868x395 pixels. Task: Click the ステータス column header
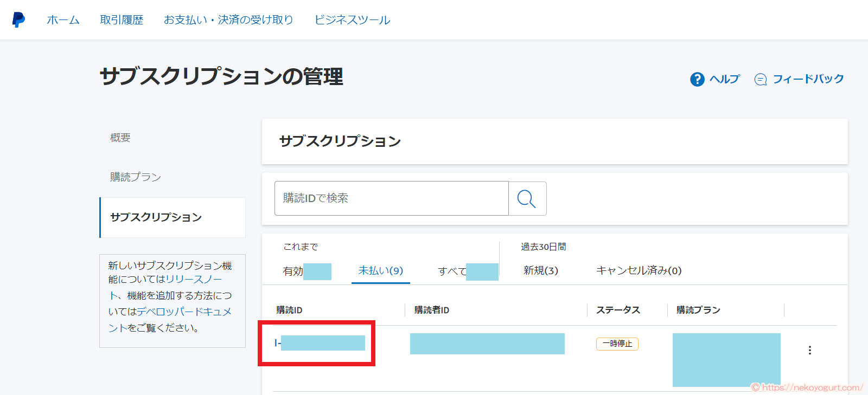(618, 310)
